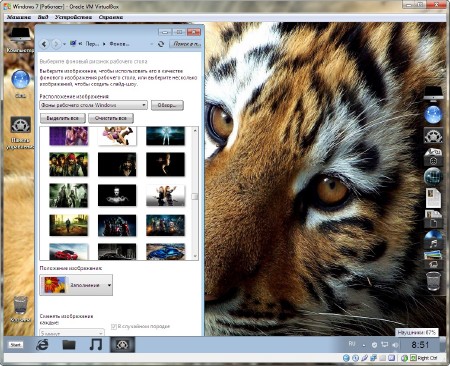Select the dark pirate face wallpaper
The height and width of the screenshot is (366, 450).
117,164
